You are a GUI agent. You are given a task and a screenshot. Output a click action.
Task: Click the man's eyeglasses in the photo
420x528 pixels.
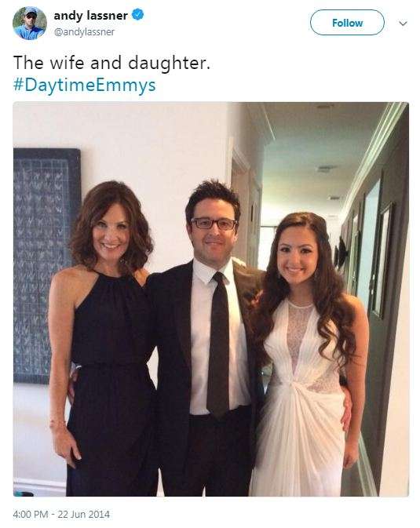click(214, 224)
